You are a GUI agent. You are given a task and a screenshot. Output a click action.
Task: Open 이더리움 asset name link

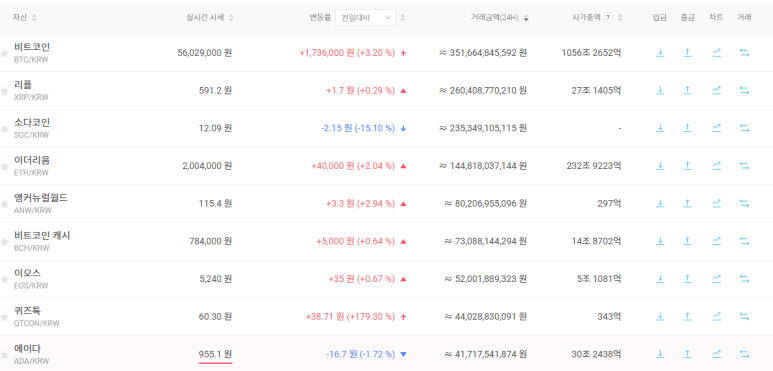[x=32, y=160]
